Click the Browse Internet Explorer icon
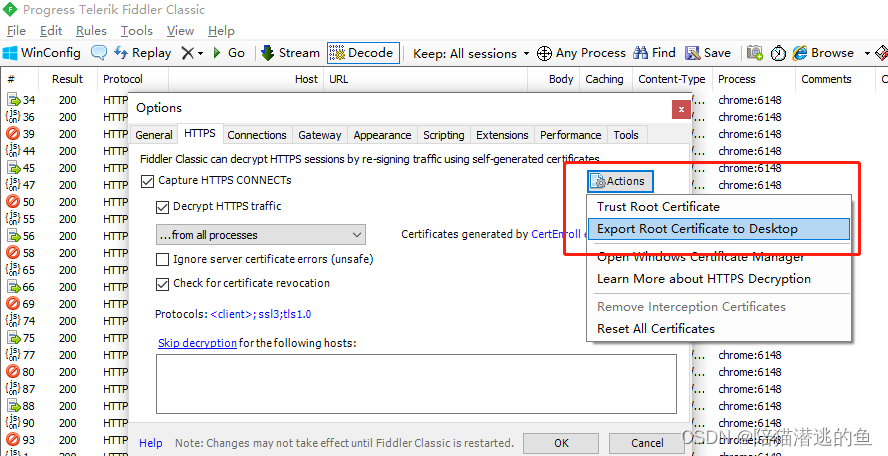The height and width of the screenshot is (456, 888). [800, 53]
